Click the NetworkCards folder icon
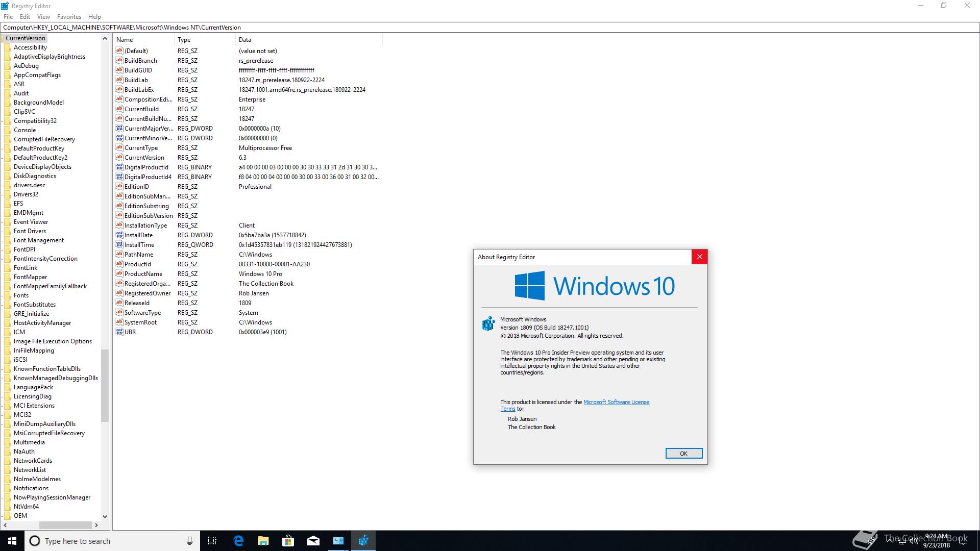The height and width of the screenshot is (551, 980). pos(7,461)
